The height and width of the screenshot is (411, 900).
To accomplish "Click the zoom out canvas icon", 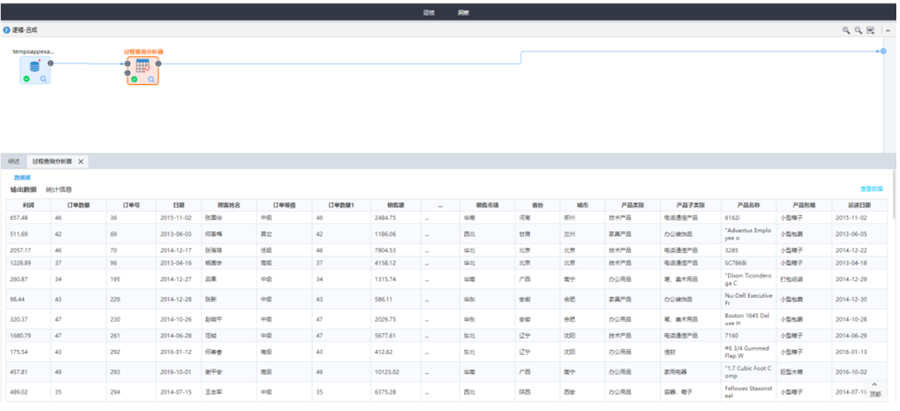I will click(858, 31).
